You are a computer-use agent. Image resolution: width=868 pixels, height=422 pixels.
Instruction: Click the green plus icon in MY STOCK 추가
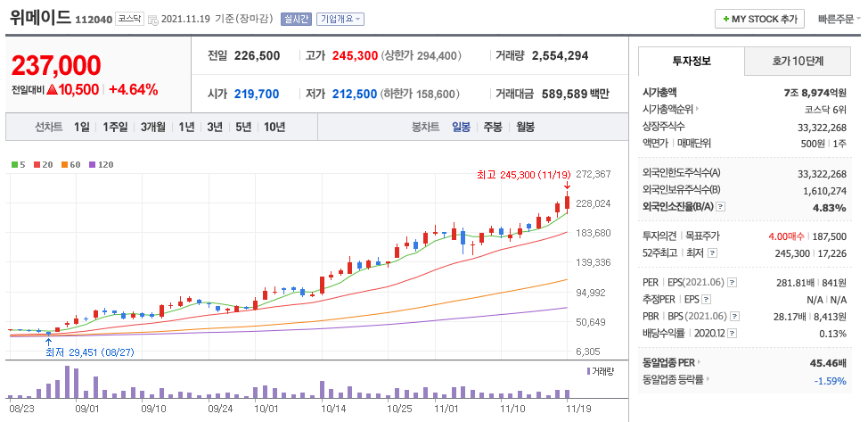coord(725,19)
